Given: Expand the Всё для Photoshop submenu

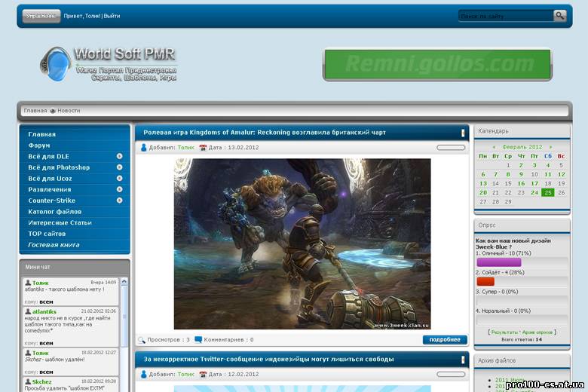Looking at the screenshot, I should click(x=119, y=167).
